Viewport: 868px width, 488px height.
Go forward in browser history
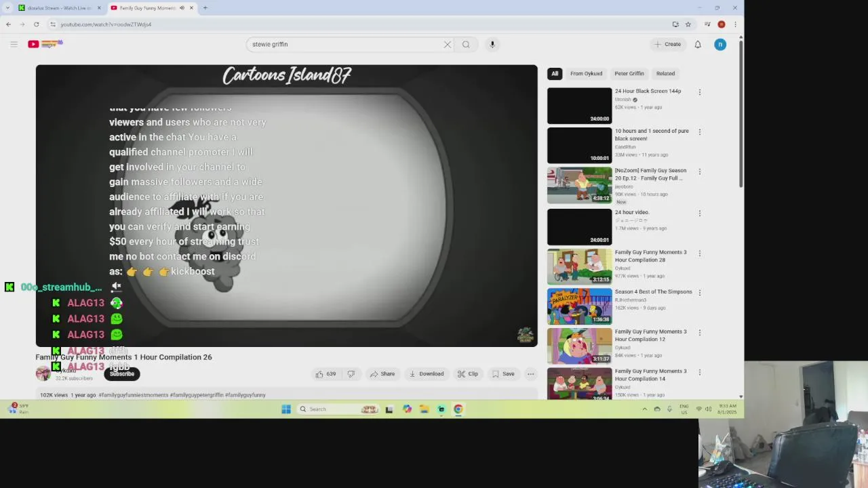pos(22,24)
